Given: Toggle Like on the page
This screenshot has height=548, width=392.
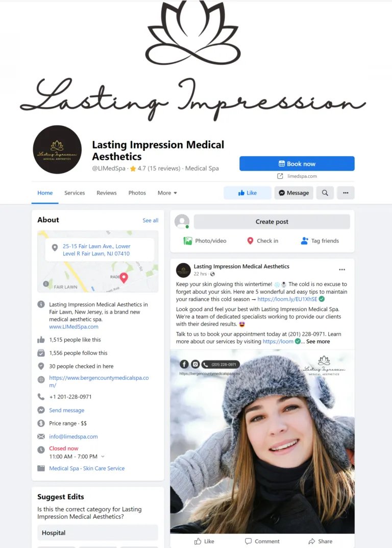Looking at the screenshot, I should 248,193.
